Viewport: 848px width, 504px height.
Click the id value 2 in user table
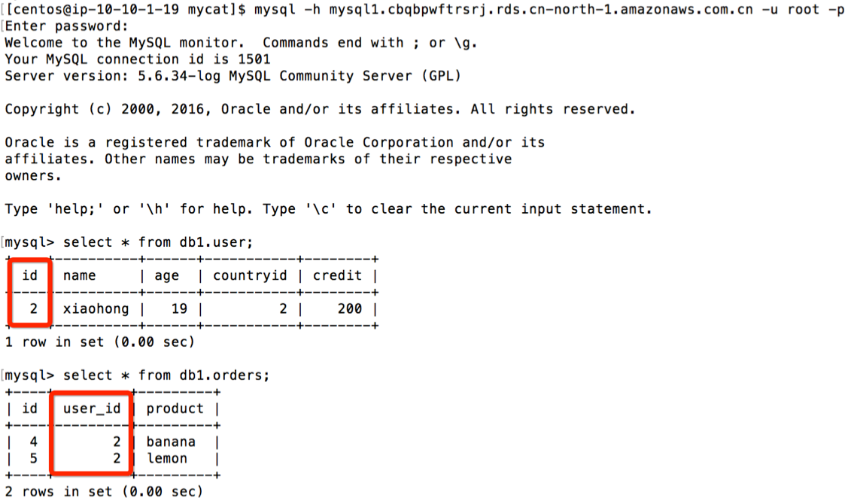pyautogui.click(x=34, y=308)
